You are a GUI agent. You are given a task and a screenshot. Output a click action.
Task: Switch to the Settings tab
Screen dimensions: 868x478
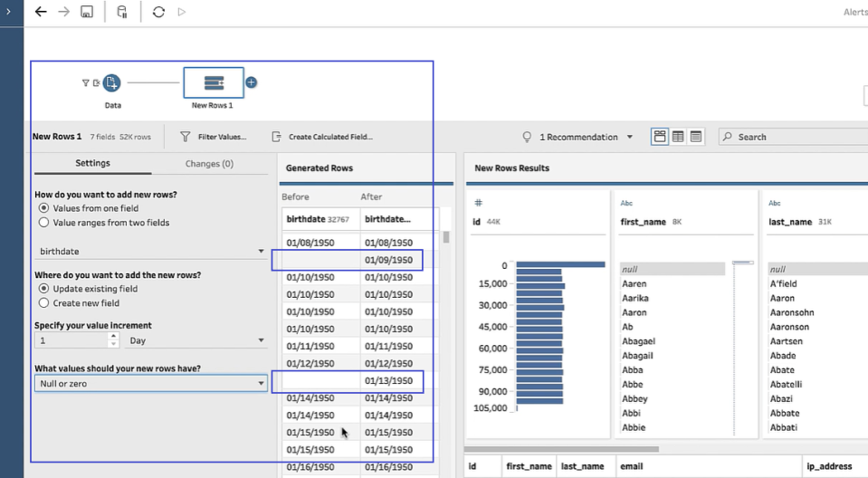tap(93, 163)
